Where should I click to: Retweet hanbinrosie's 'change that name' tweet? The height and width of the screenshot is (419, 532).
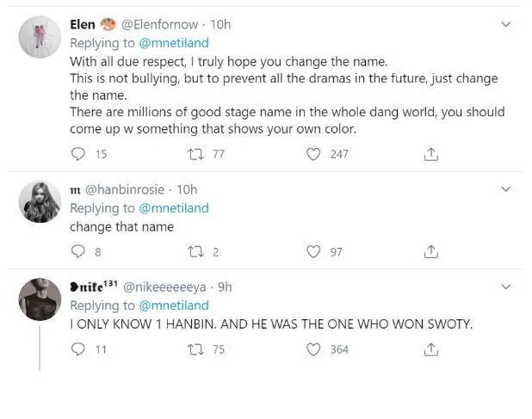(x=195, y=252)
